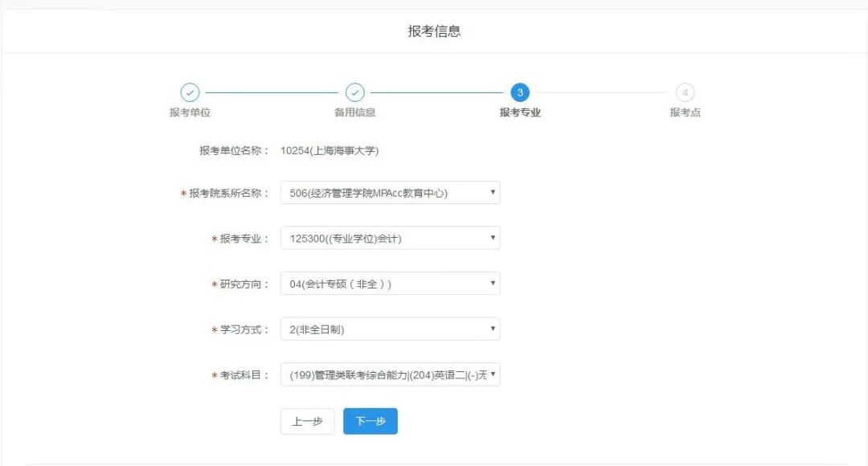Open the 考试科目 dropdown list
This screenshot has width=868, height=466.
pyautogui.click(x=390, y=374)
